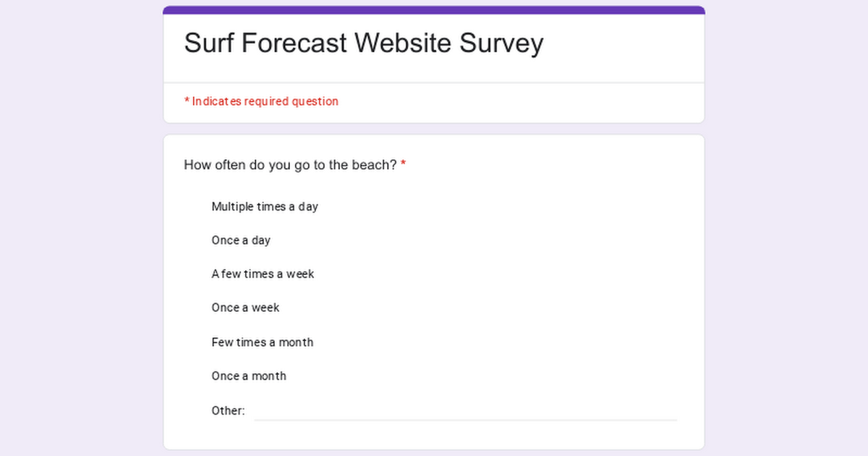Image resolution: width=868 pixels, height=456 pixels.
Task: Click the word "Survey" in the title
Action: click(x=501, y=43)
